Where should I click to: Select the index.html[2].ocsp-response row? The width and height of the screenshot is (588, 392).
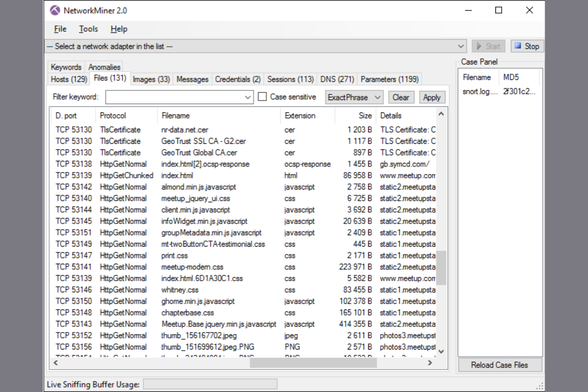[243, 164]
